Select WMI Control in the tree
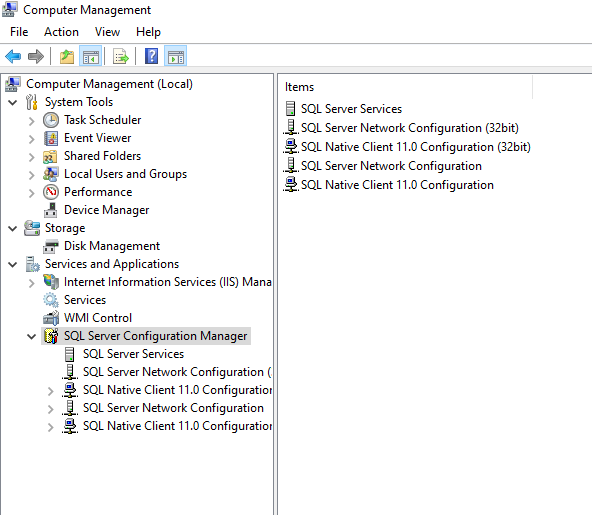 click(98, 318)
